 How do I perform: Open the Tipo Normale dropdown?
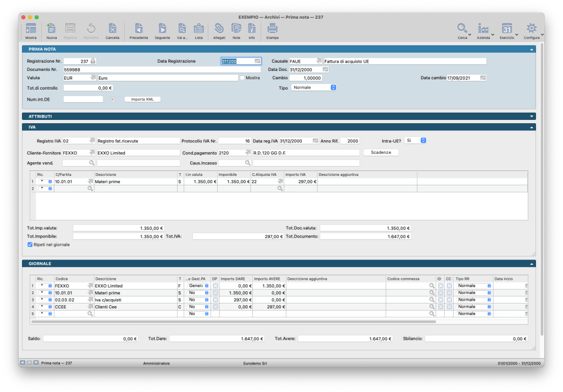[314, 87]
